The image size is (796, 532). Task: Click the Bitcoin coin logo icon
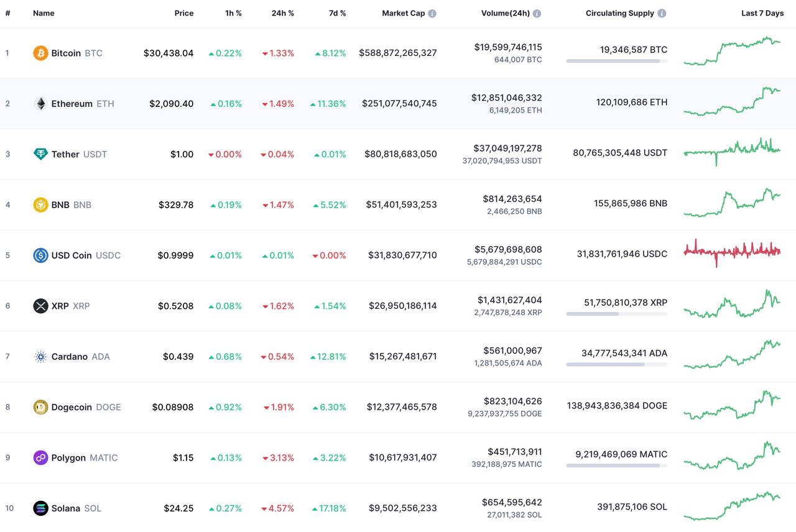pyautogui.click(x=40, y=53)
